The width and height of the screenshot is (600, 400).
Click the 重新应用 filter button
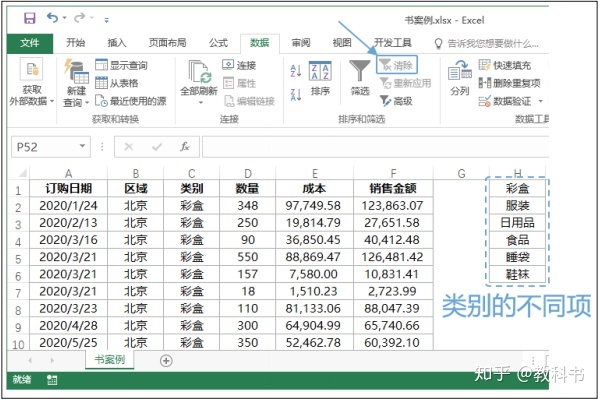[405, 83]
